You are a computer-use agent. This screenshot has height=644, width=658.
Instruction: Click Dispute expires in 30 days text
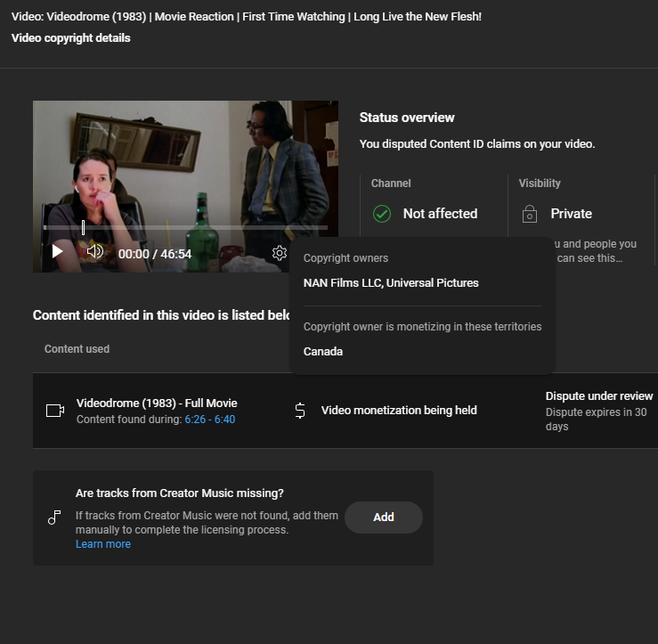click(x=596, y=419)
